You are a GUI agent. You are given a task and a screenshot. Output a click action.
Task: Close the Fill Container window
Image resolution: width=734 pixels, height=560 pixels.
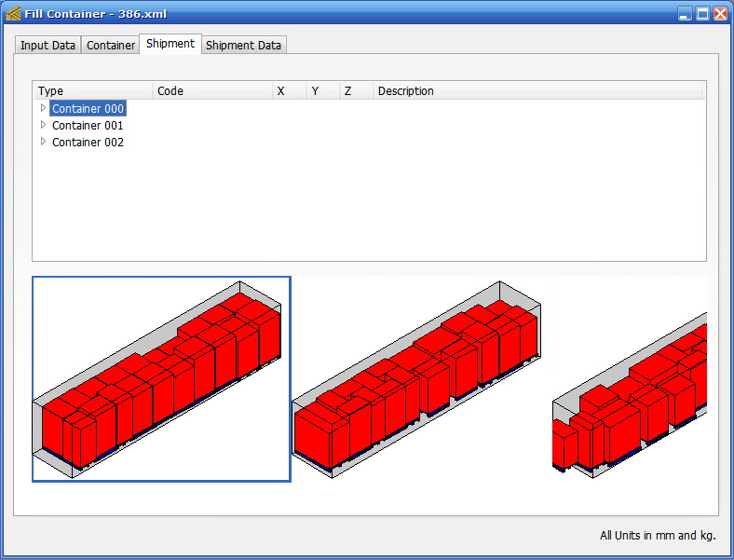720,13
